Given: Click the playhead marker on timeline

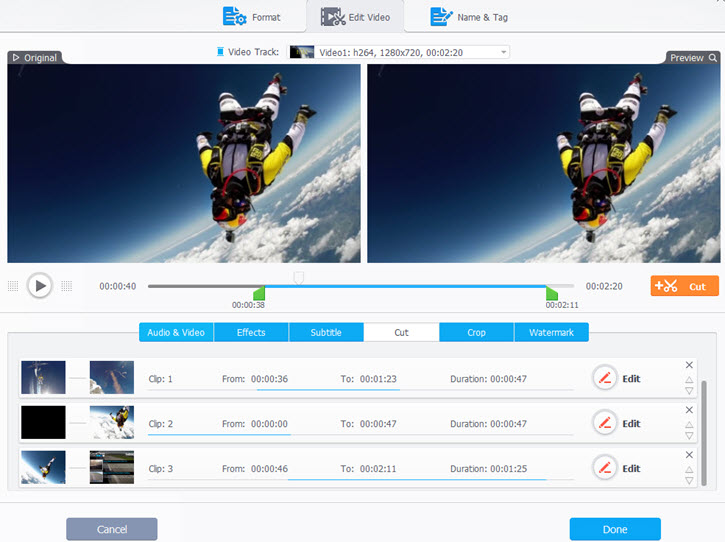Looking at the screenshot, I should pyautogui.click(x=299, y=277).
